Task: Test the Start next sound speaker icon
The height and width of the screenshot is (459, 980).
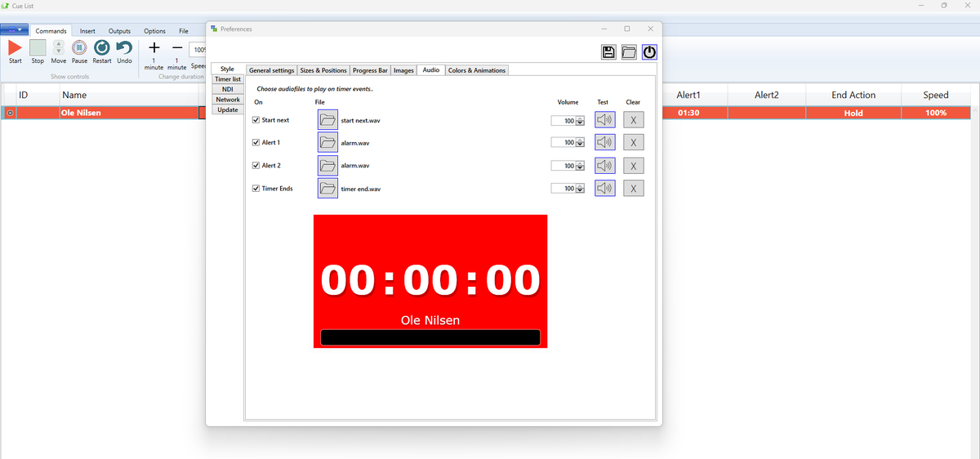Action: (605, 119)
